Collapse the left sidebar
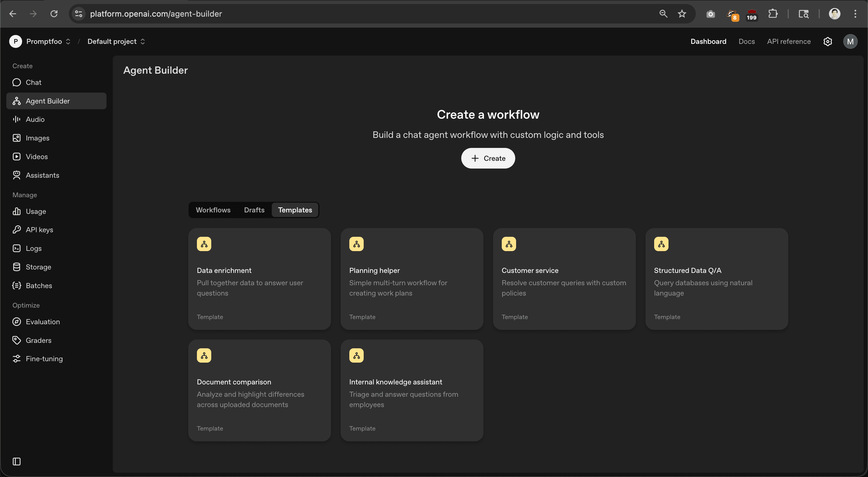868x477 pixels. coord(17,462)
